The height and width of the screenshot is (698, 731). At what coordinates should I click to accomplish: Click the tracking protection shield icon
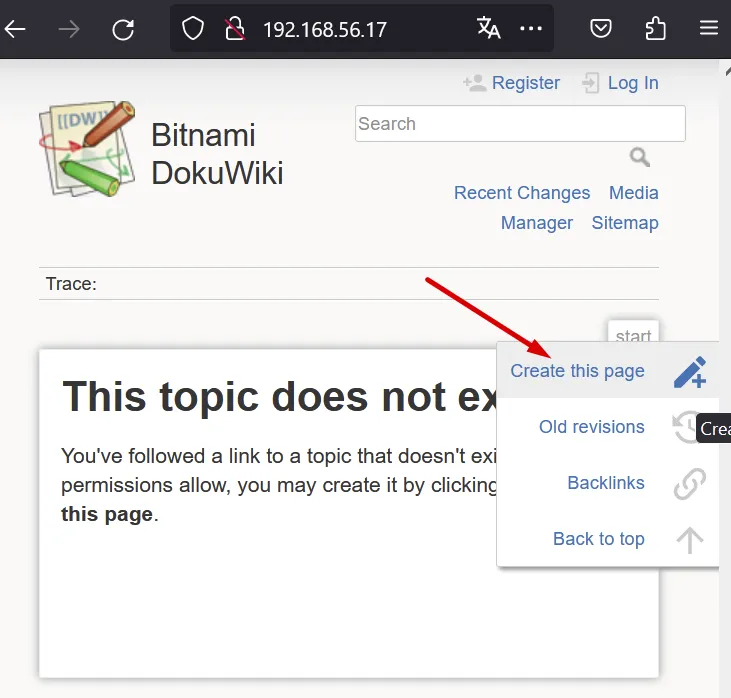coord(193,29)
